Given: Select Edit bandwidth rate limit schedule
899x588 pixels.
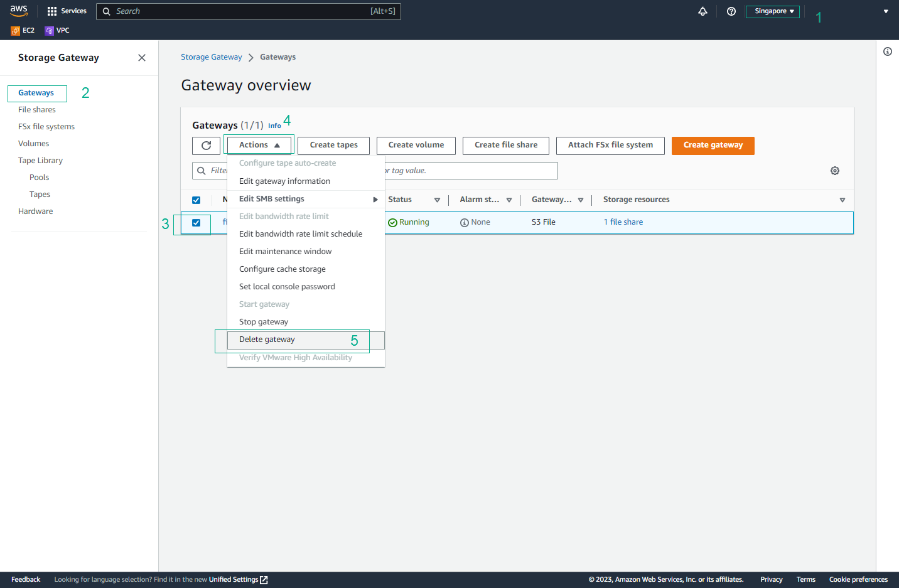Looking at the screenshot, I should (x=306, y=234).
